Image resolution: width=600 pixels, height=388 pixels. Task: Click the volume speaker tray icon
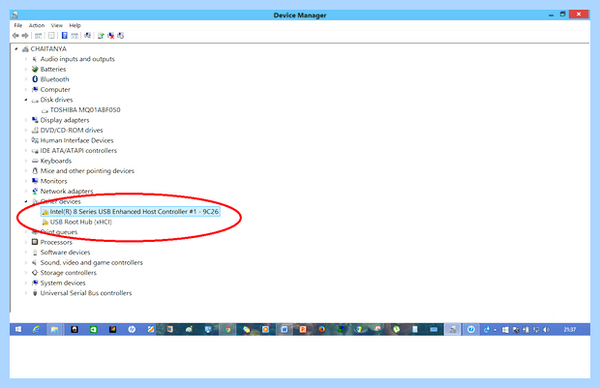[x=546, y=329]
